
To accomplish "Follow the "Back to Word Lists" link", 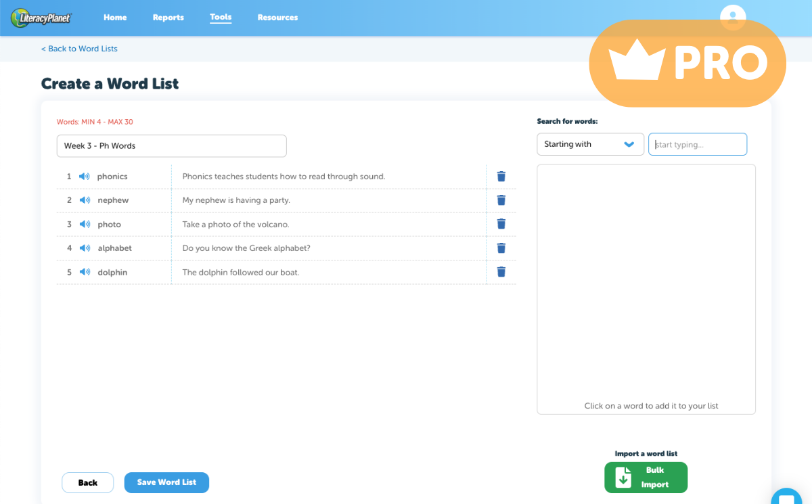I will pyautogui.click(x=79, y=48).
